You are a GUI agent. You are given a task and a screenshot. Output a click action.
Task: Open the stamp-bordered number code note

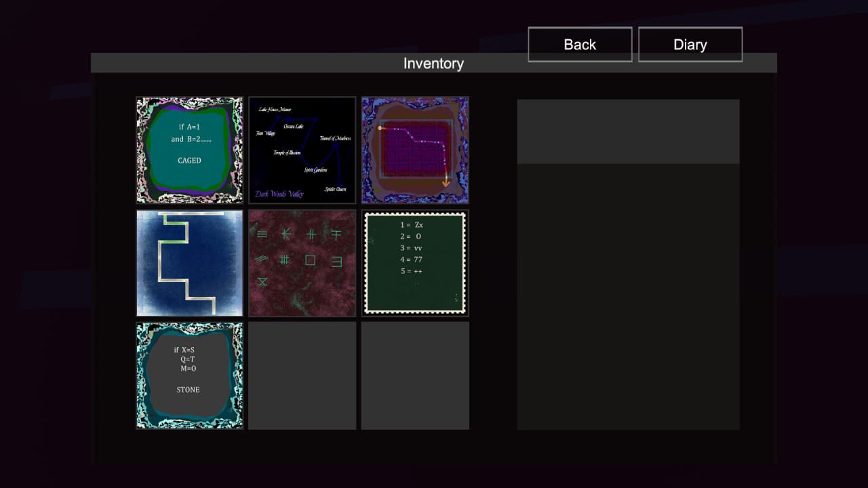pos(415,263)
